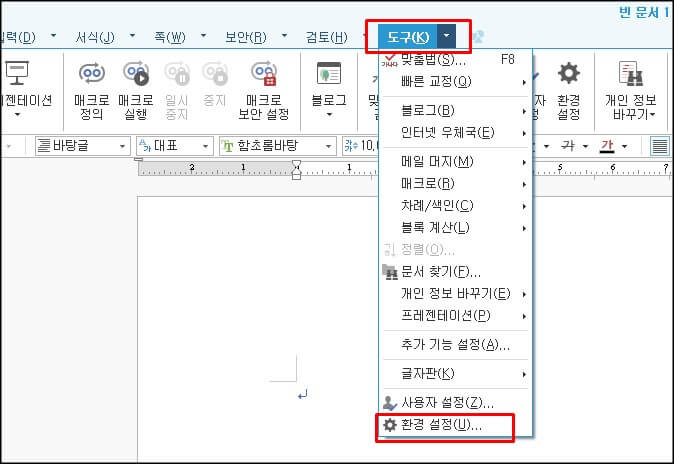The width and height of the screenshot is (674, 464).
Task: Open 블로그(B) submenu entry
Action: [x=456, y=111]
